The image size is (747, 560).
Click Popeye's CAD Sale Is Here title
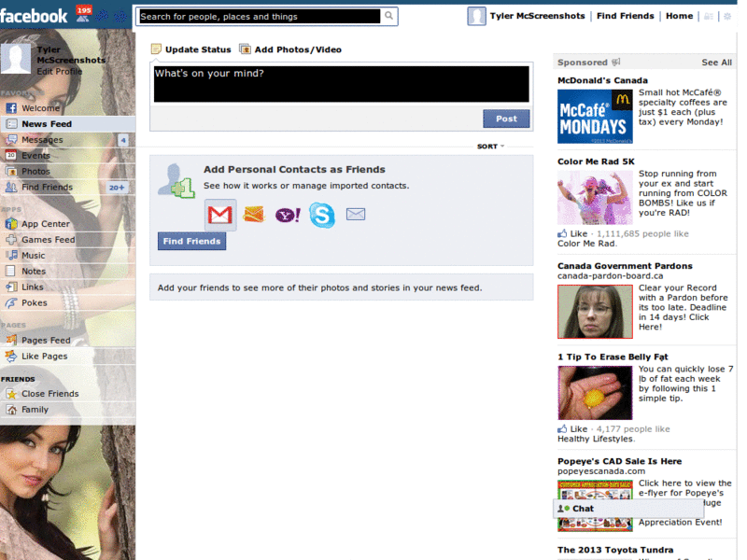click(x=620, y=461)
